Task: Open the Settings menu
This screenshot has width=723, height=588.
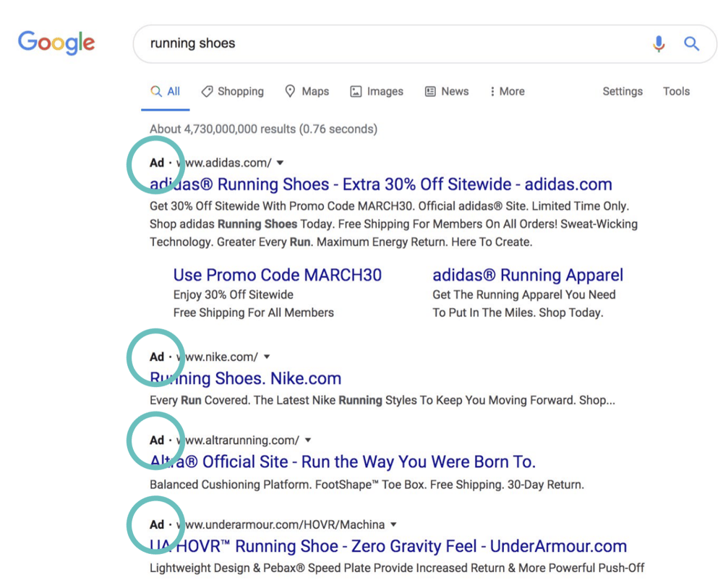Action: point(623,91)
